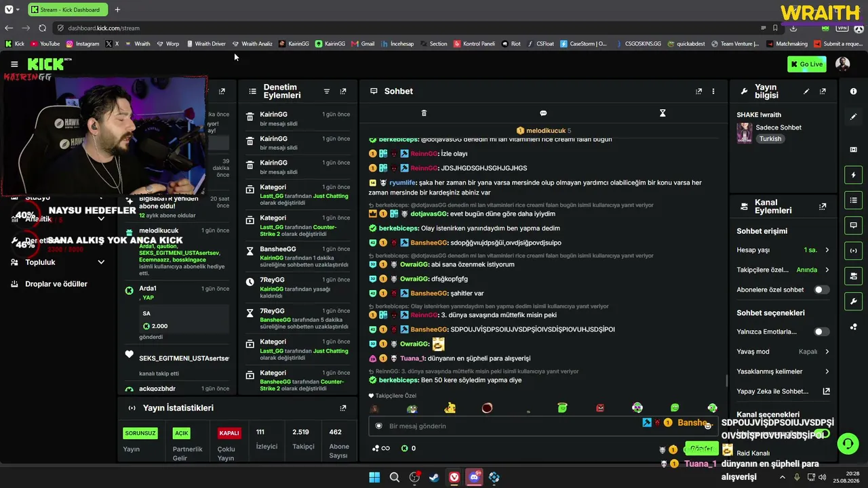Click the address bar URL
This screenshot has height=488, width=868.
pos(104,28)
